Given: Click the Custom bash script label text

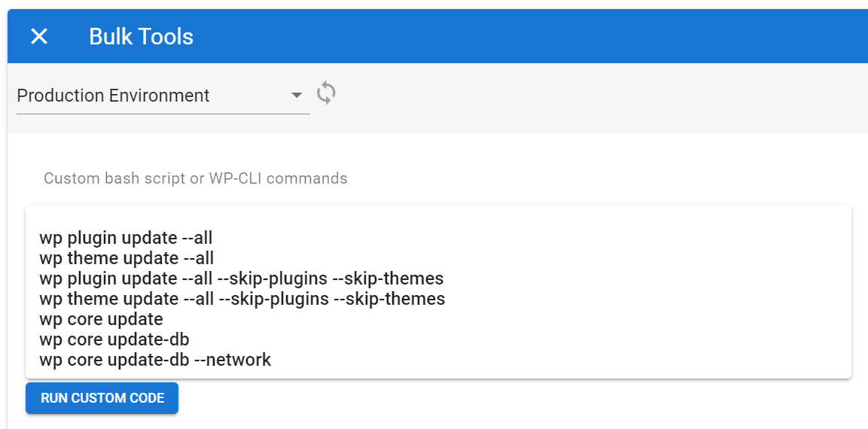Looking at the screenshot, I should tap(196, 178).
